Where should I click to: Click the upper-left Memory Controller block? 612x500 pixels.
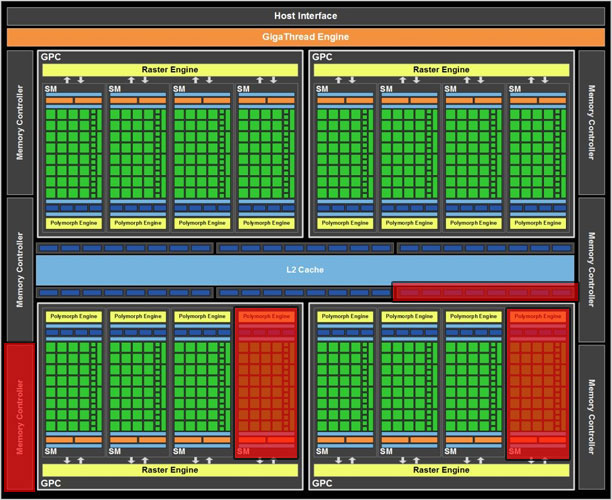(x=20, y=122)
